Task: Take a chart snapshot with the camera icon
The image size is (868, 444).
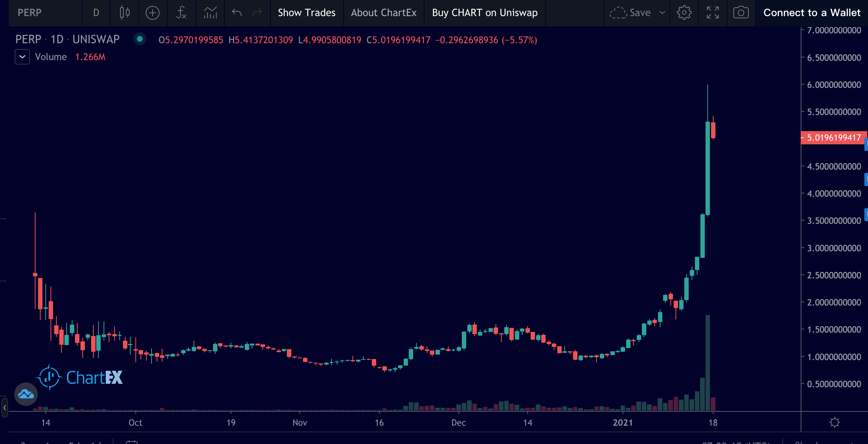Action: pos(741,13)
